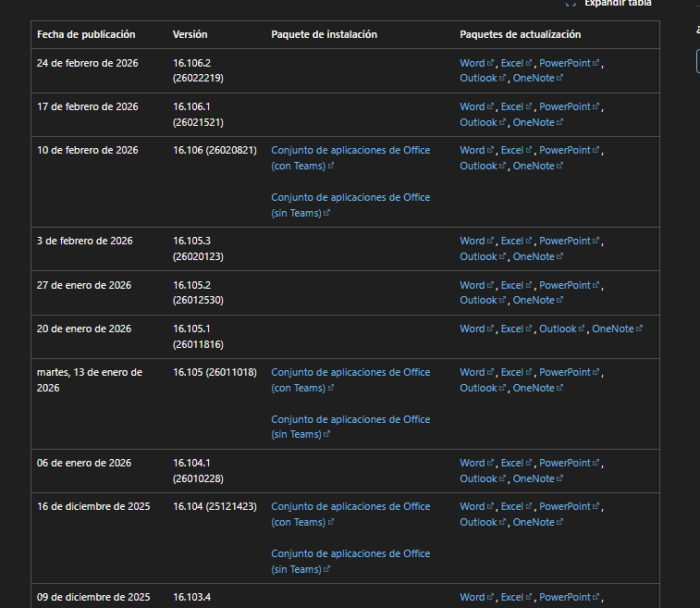Open Outlook update for 10 de febrero row

[x=483, y=166]
